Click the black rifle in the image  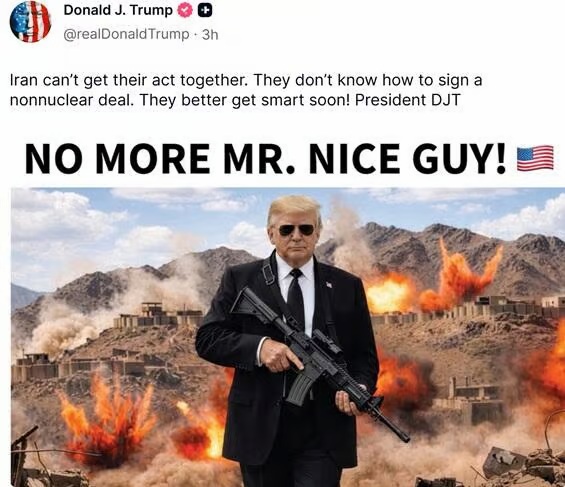coord(317,360)
